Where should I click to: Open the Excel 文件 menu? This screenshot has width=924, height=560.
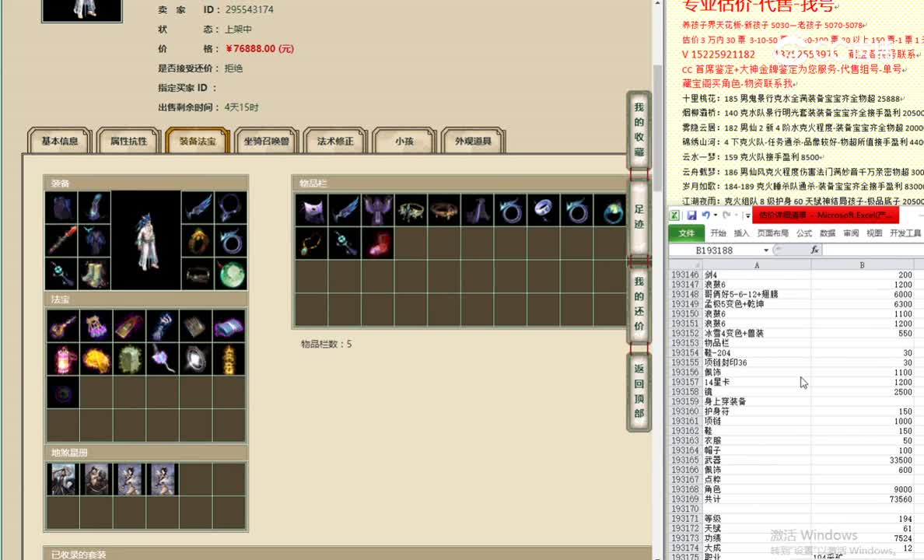687,233
